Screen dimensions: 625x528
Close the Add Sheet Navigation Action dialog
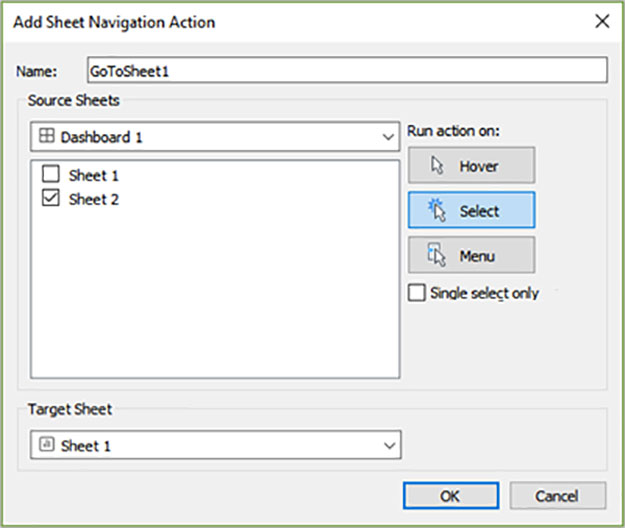coord(602,21)
